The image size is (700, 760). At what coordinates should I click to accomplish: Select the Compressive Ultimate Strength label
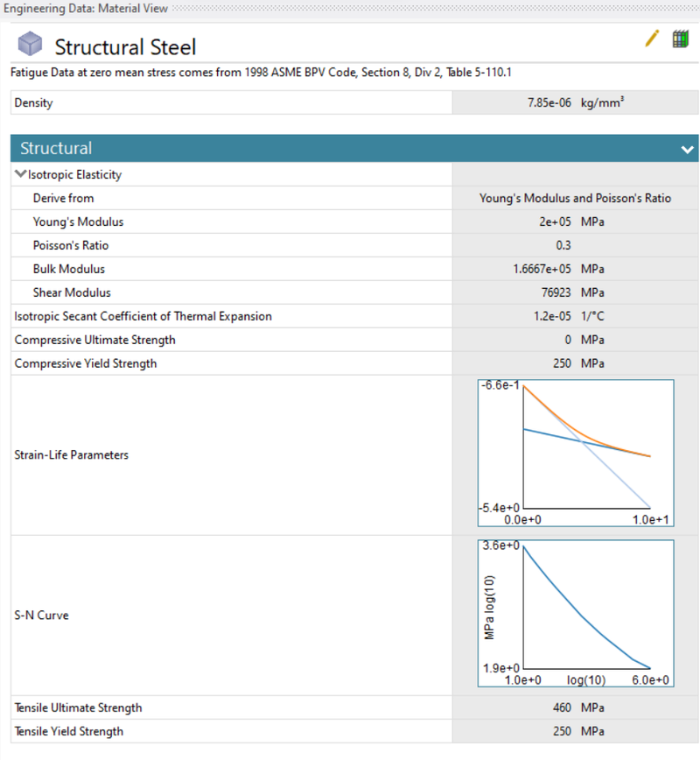coord(95,340)
